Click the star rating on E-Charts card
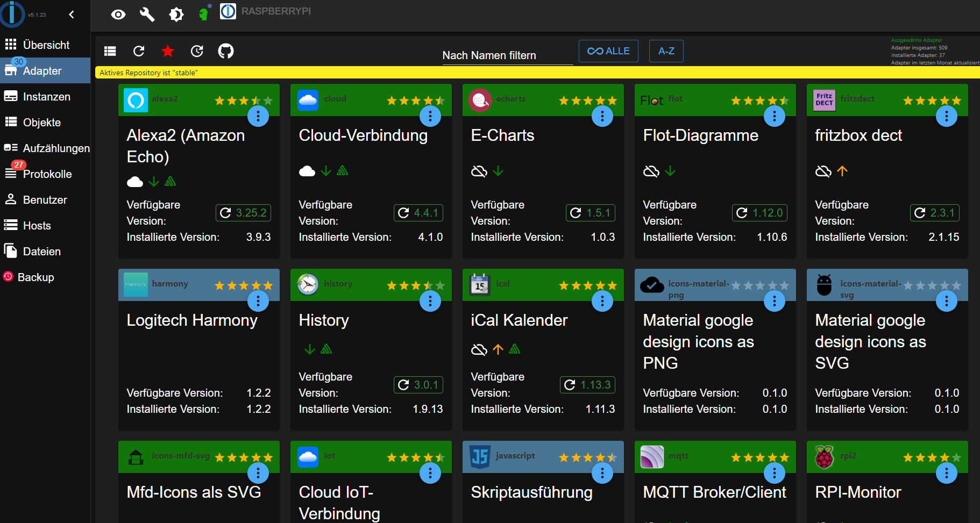 [587, 101]
